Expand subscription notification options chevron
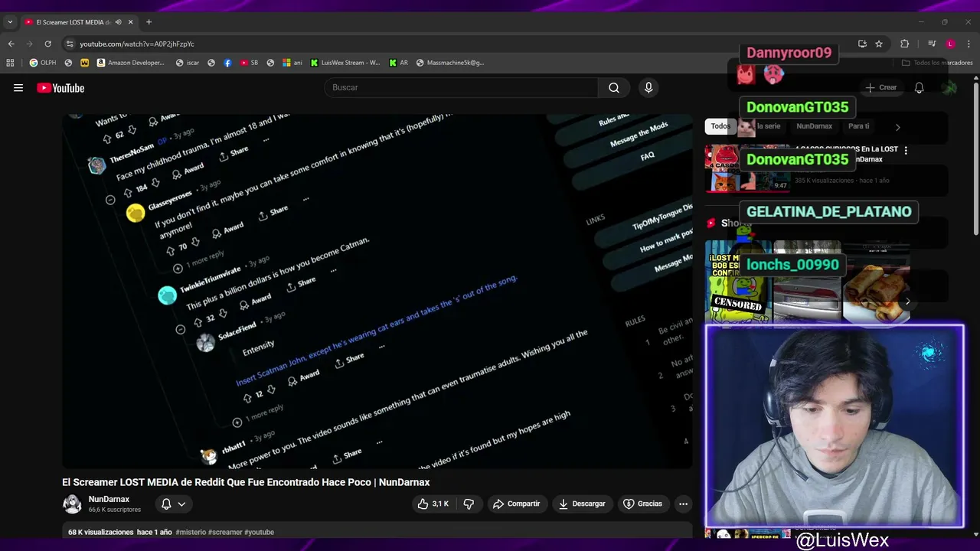980x551 pixels. coord(181,504)
